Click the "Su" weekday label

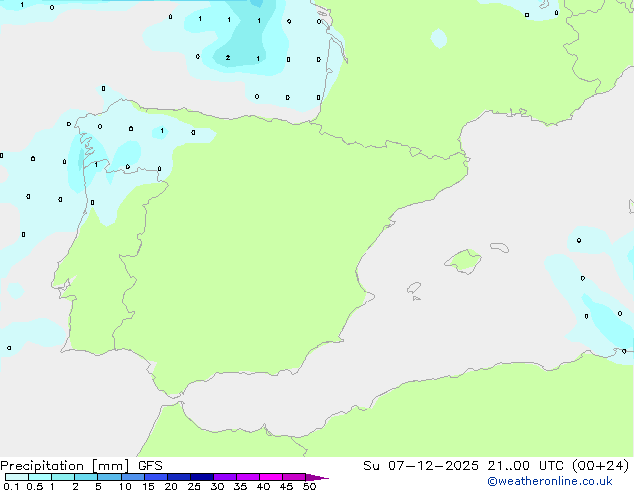(x=371, y=466)
